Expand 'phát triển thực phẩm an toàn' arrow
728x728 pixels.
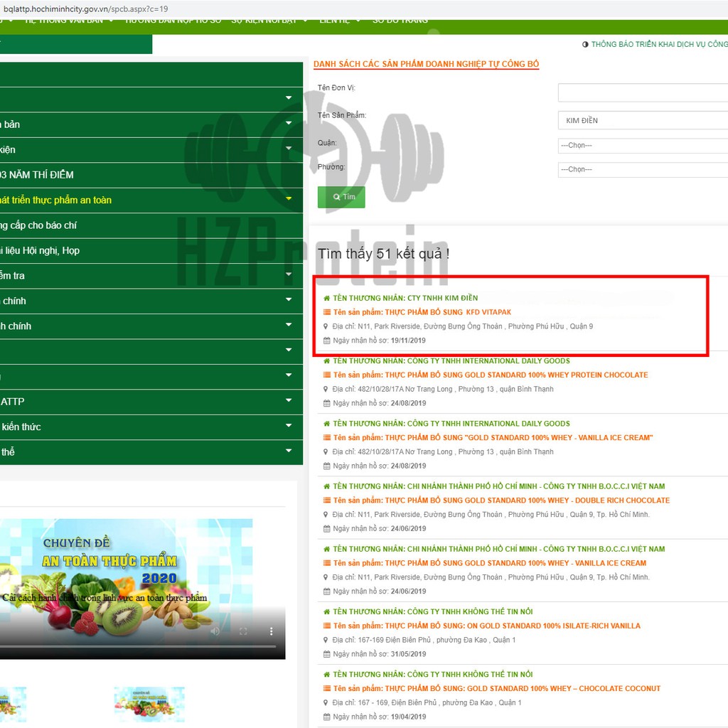click(x=289, y=199)
